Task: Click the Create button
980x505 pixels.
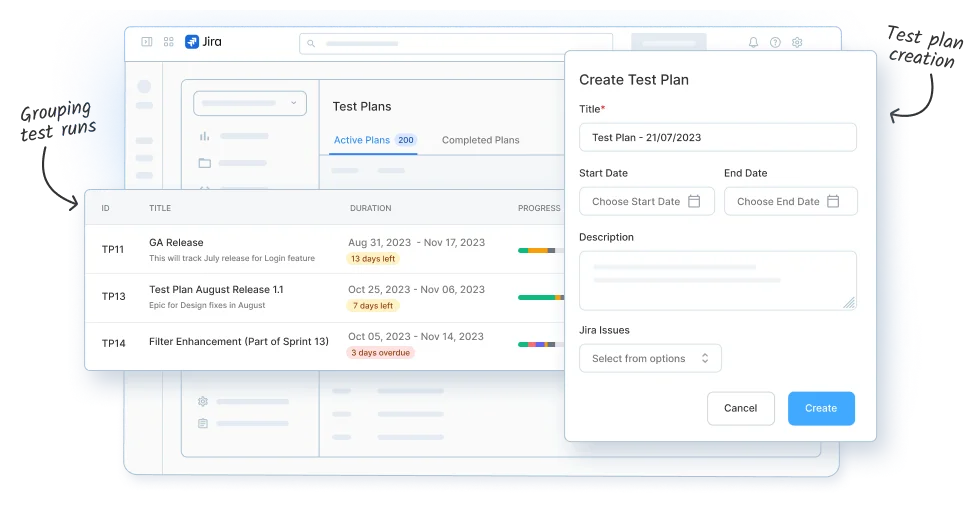Action: [x=821, y=408]
